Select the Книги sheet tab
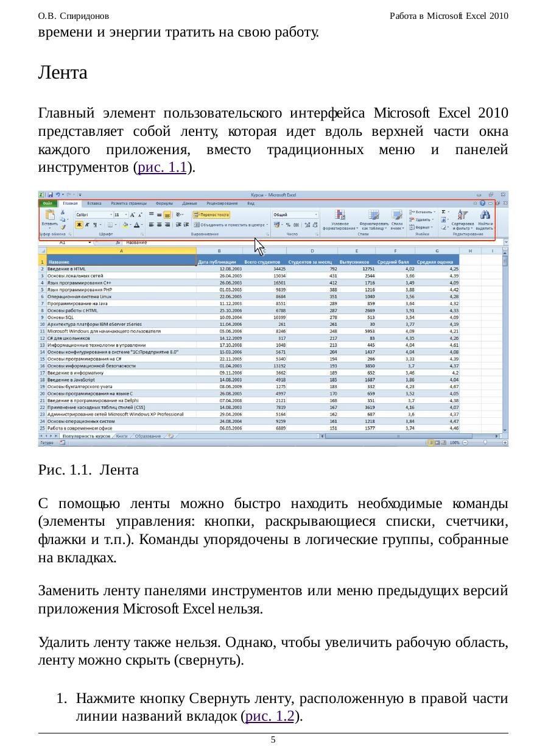 122,436
